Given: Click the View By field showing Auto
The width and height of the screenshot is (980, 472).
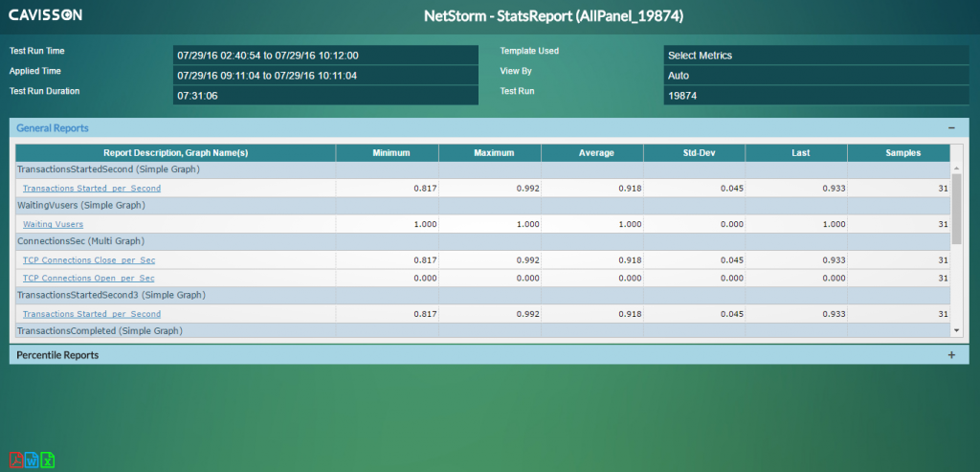Looking at the screenshot, I should pos(815,75).
